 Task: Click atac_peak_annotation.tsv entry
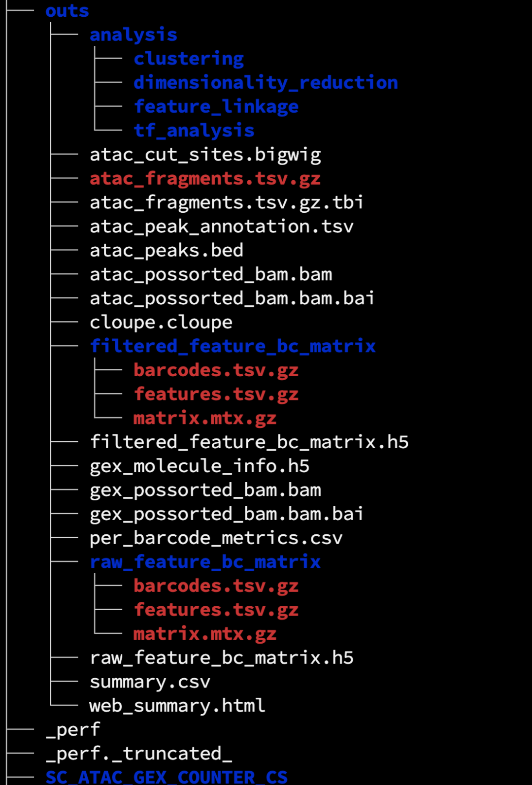point(222,227)
